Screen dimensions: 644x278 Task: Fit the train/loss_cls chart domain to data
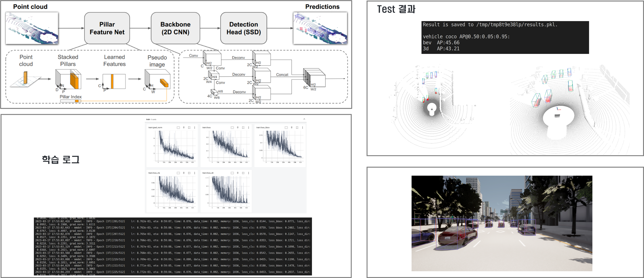178,173
